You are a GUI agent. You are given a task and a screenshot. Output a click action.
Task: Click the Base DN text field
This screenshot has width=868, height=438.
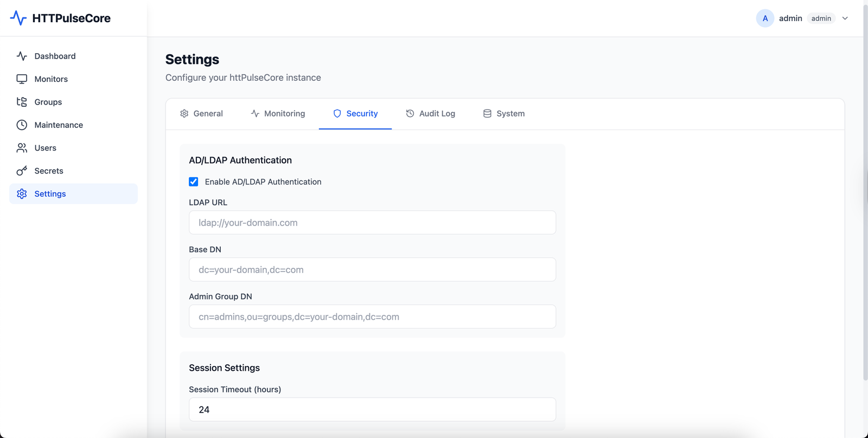pos(372,270)
